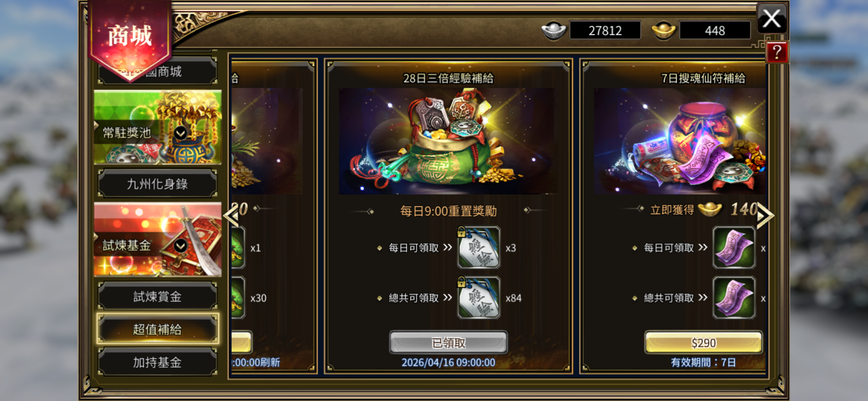This screenshot has width=868, height=401.
Task: Open the 28日三倍經驗補給 pack image
Action: [448, 141]
